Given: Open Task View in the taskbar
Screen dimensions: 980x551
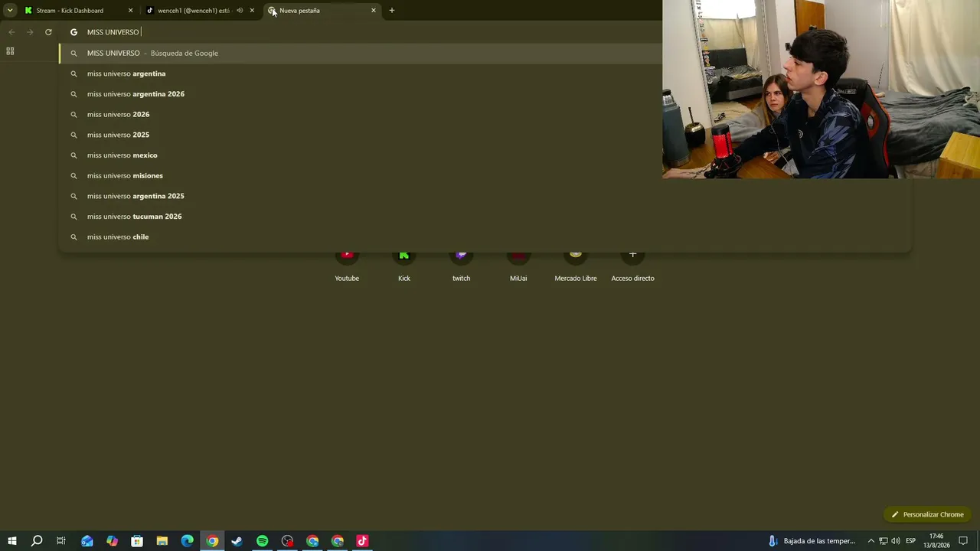Looking at the screenshot, I should coord(61,541).
